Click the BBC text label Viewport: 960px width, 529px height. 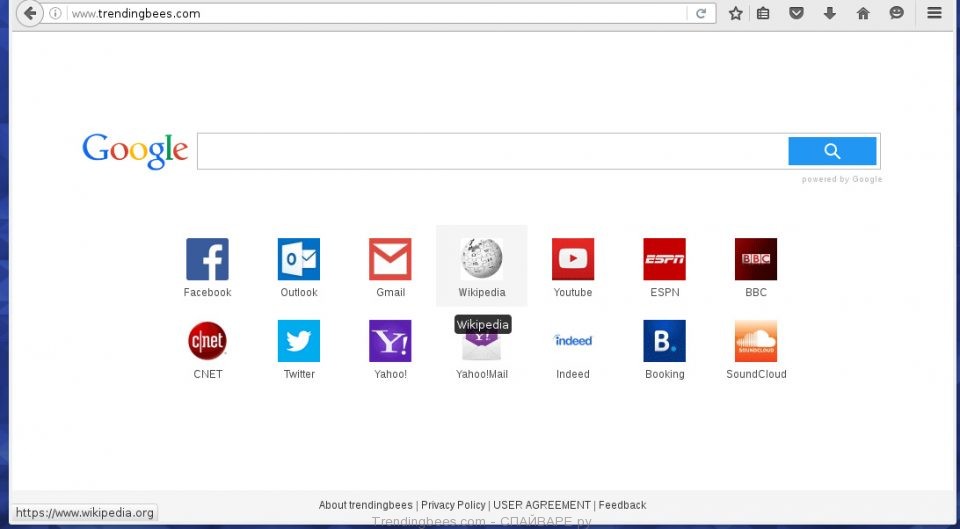(756, 293)
